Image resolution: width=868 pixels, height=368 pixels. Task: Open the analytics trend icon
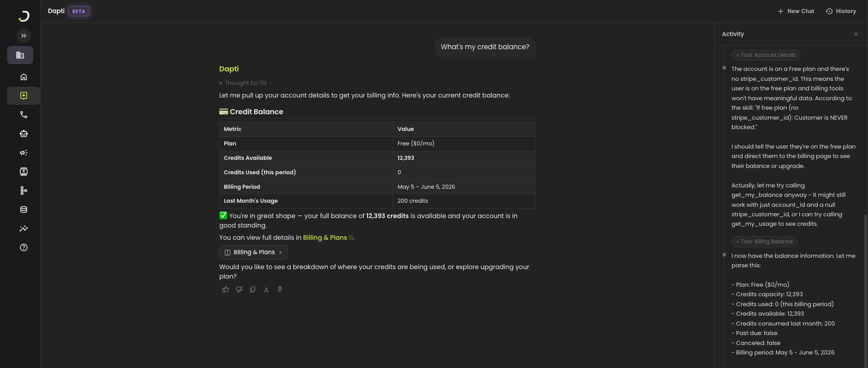click(x=24, y=228)
